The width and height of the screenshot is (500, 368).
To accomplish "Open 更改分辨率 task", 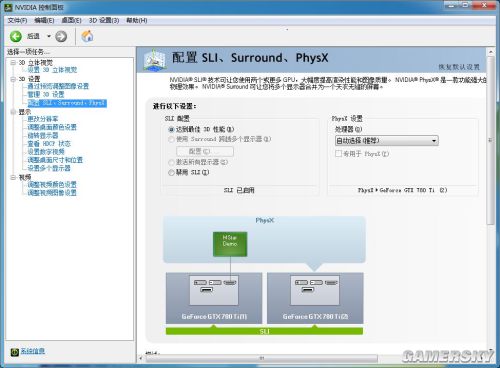I will [43, 119].
